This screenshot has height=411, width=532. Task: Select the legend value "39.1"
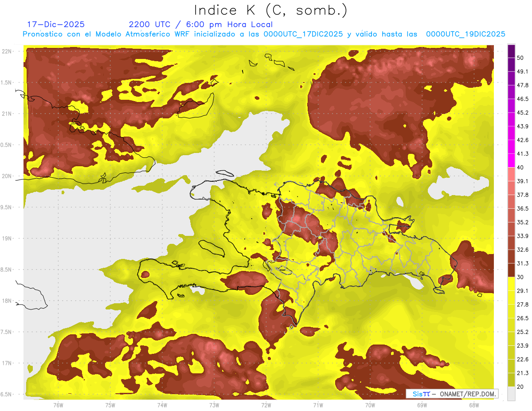[522, 181]
